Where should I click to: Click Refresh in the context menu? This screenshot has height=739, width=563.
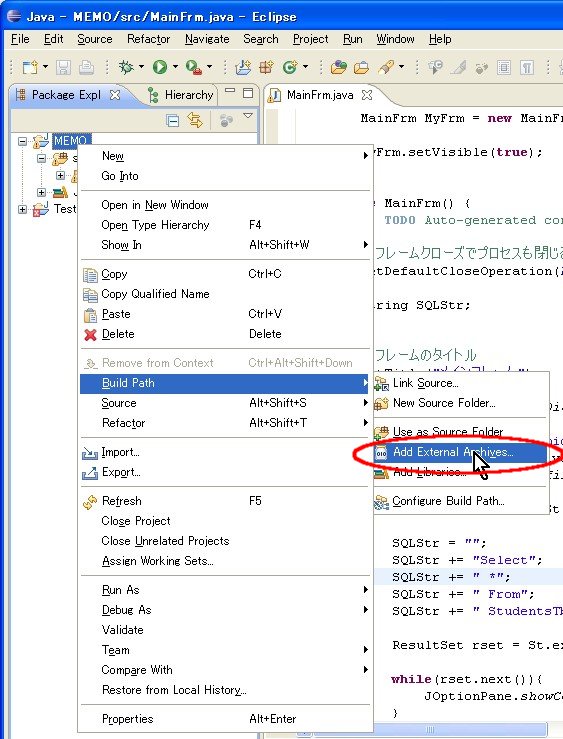pos(225,501)
